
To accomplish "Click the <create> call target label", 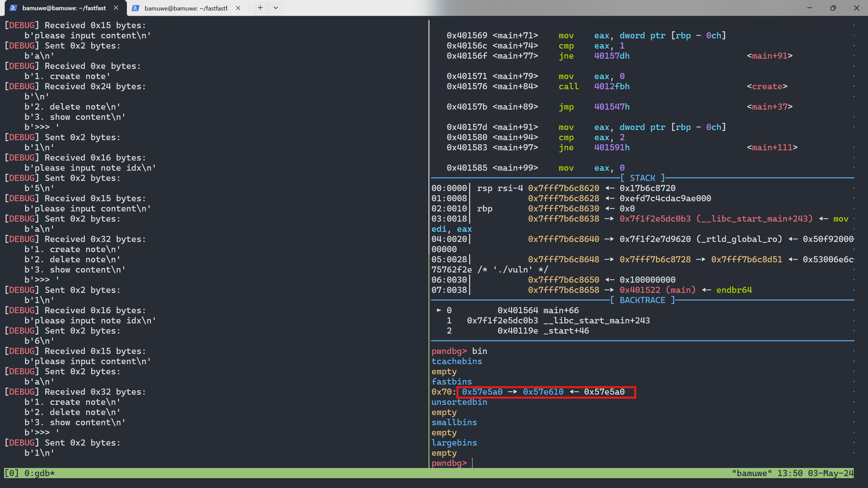I will [x=767, y=86].
